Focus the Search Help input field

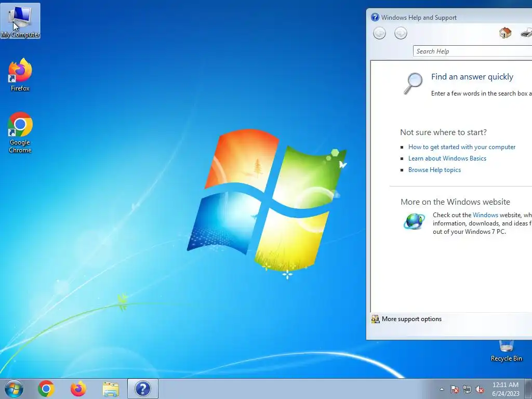pos(472,51)
